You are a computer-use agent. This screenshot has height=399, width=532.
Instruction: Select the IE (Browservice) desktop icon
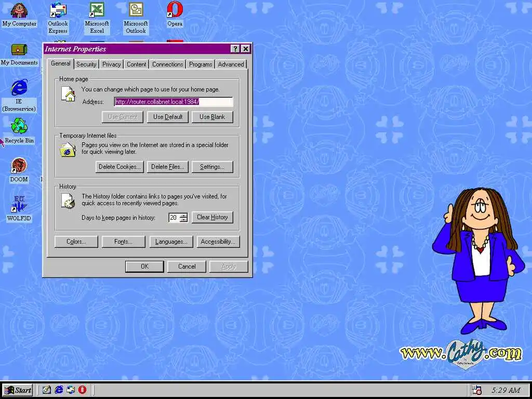click(19, 96)
